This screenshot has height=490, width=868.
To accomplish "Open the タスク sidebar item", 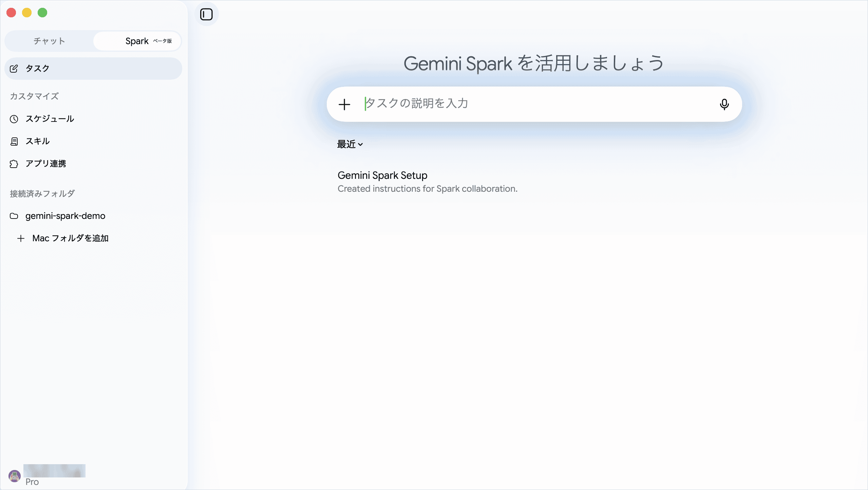I will click(x=93, y=69).
